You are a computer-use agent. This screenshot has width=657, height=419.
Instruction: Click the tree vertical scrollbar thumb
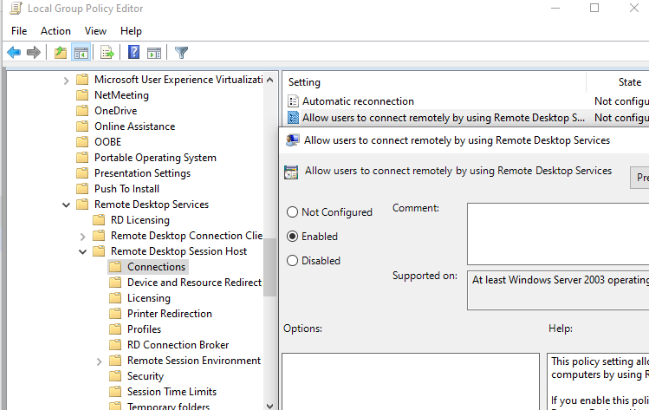270,268
